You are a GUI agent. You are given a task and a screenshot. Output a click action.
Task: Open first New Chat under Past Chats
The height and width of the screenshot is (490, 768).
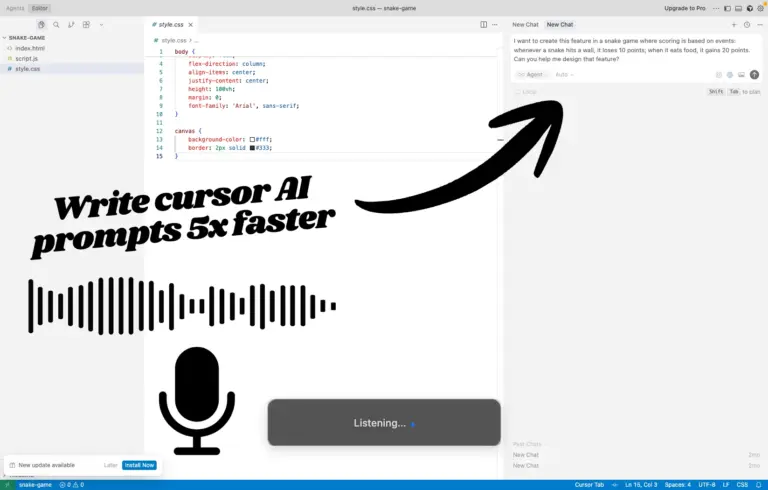tap(636, 455)
